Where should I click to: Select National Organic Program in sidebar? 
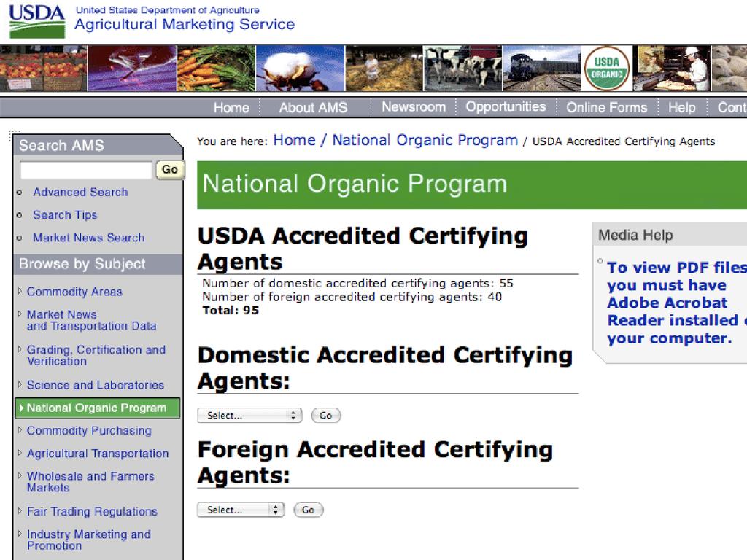click(x=96, y=408)
